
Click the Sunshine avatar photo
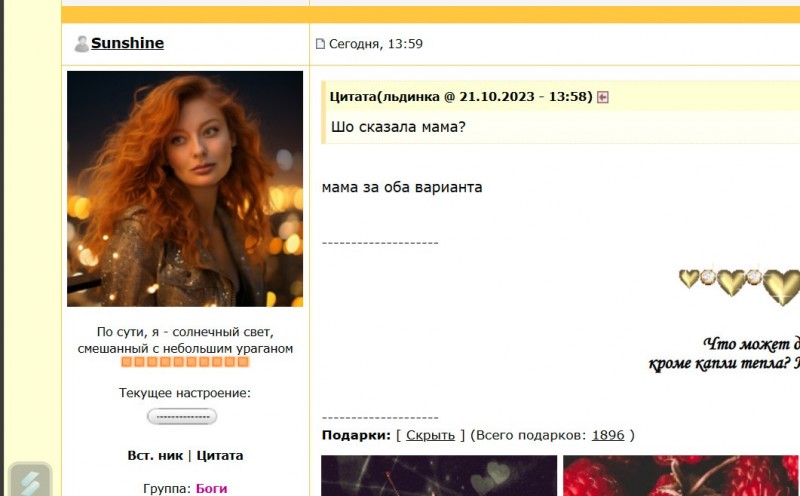point(185,188)
